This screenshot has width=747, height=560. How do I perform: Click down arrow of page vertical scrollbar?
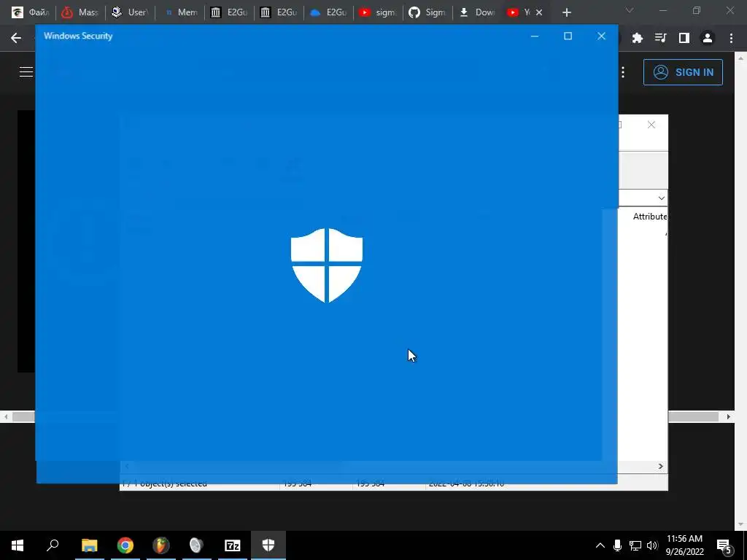point(741,524)
